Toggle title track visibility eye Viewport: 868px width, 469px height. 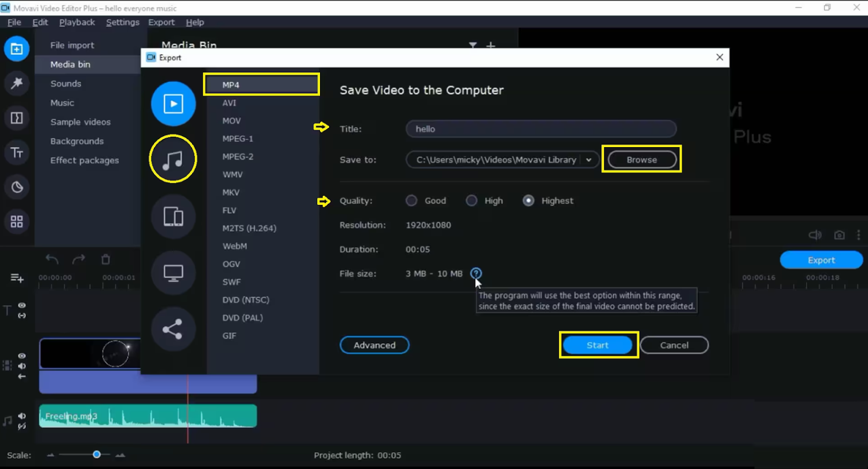(22, 305)
